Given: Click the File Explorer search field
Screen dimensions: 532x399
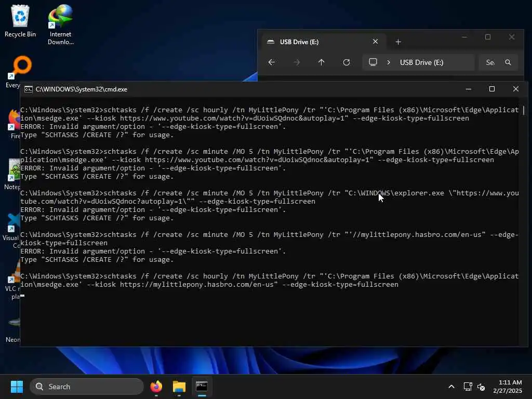Looking at the screenshot, I should point(498,62).
